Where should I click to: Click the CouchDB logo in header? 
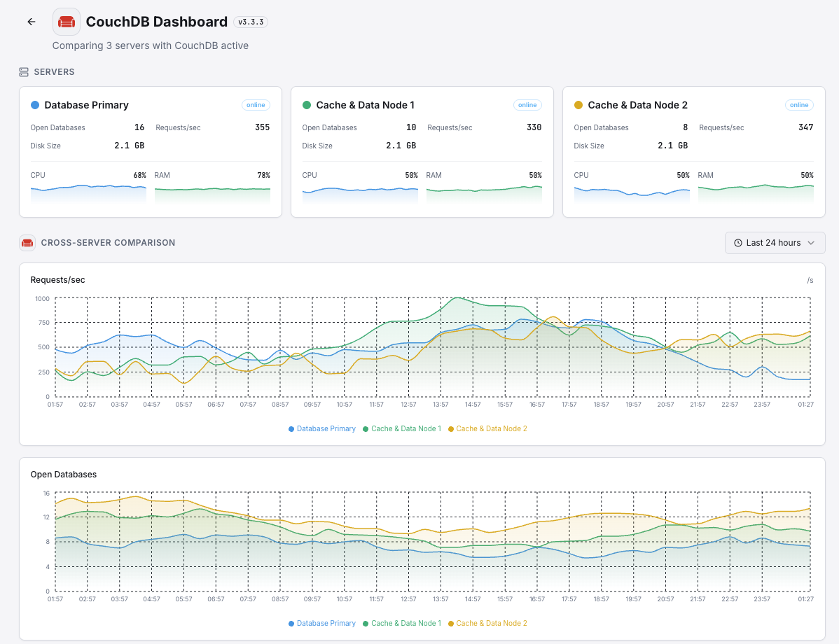(x=67, y=22)
